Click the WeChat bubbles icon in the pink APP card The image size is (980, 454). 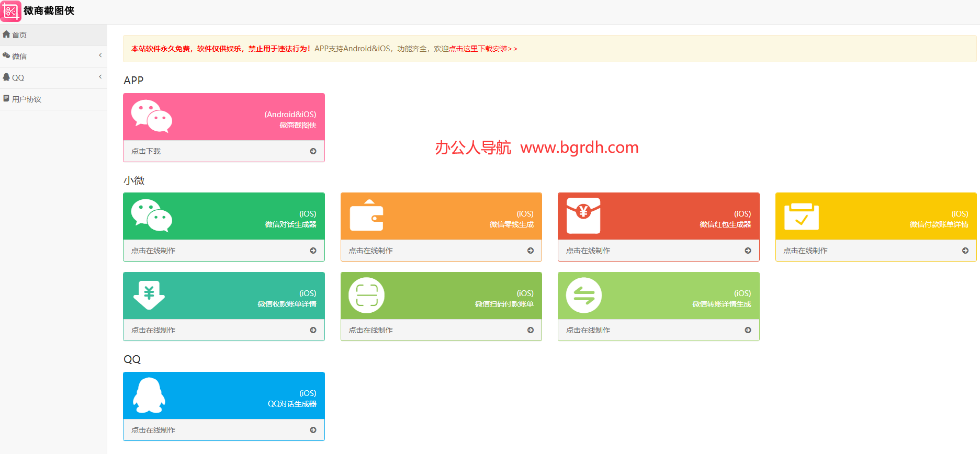(x=151, y=116)
